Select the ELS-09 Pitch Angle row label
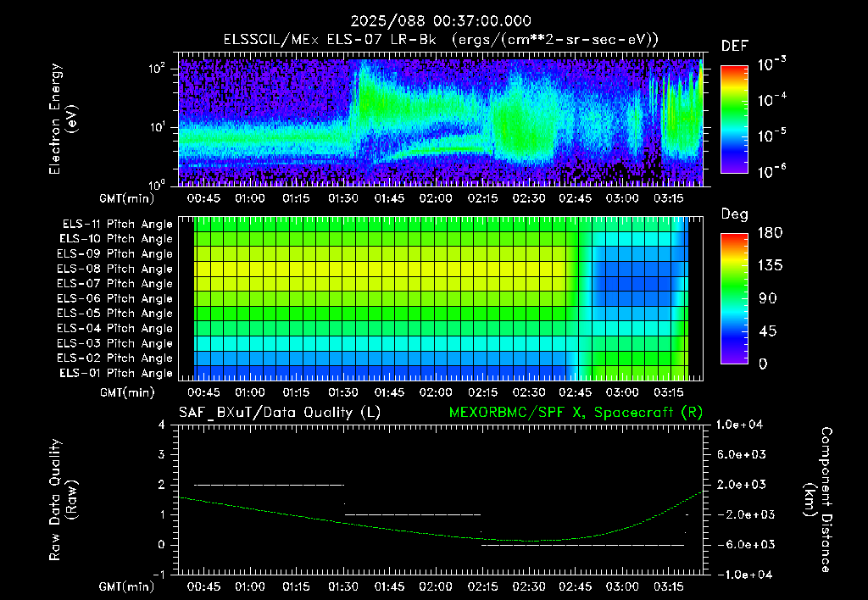This screenshot has width=868, height=600. pos(115,254)
